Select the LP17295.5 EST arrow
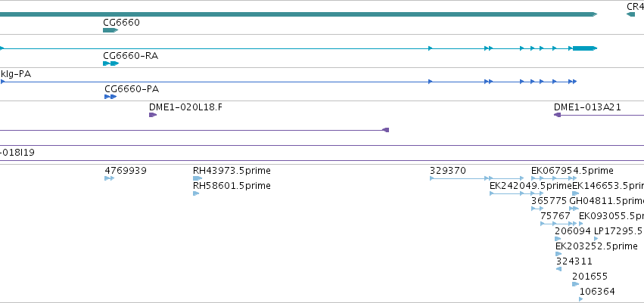Viewport: 644px width, 303px height. (x=596, y=239)
